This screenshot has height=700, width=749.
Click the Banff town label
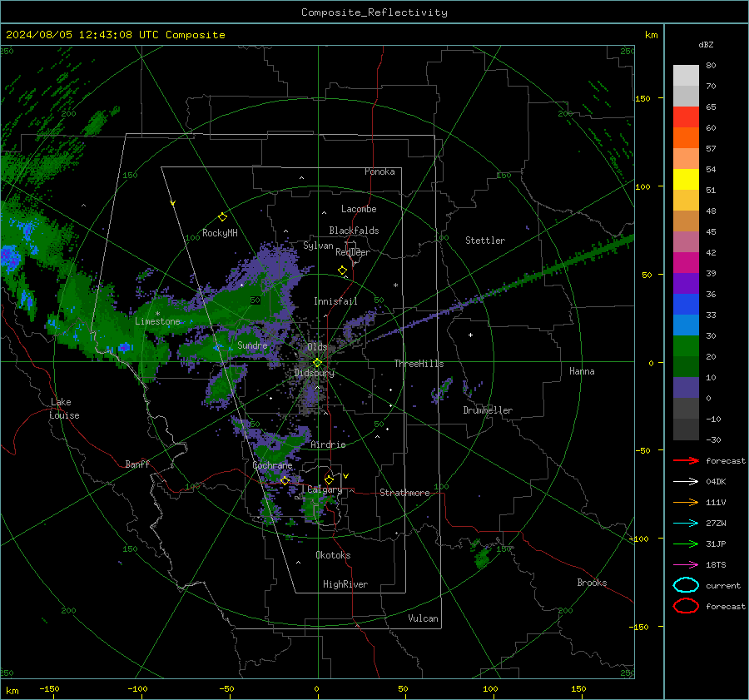pos(137,464)
